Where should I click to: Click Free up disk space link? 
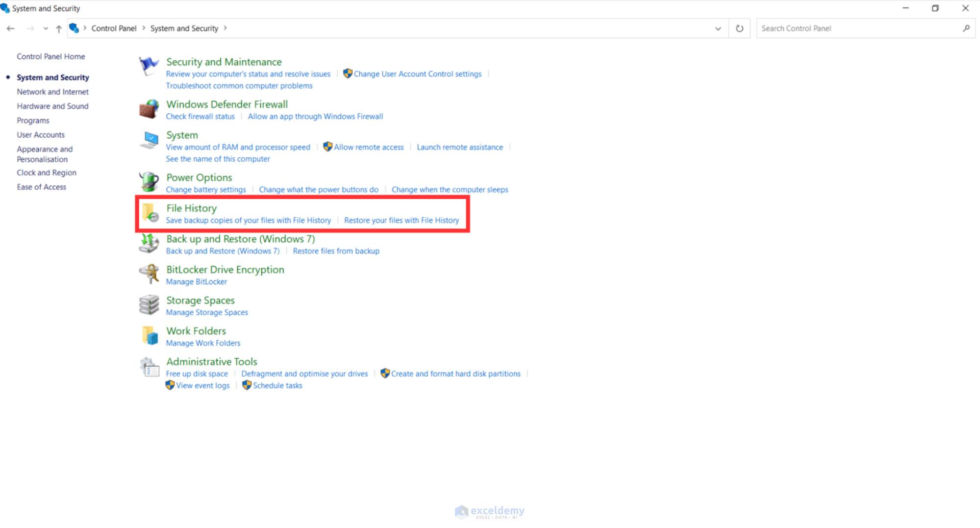click(x=197, y=374)
